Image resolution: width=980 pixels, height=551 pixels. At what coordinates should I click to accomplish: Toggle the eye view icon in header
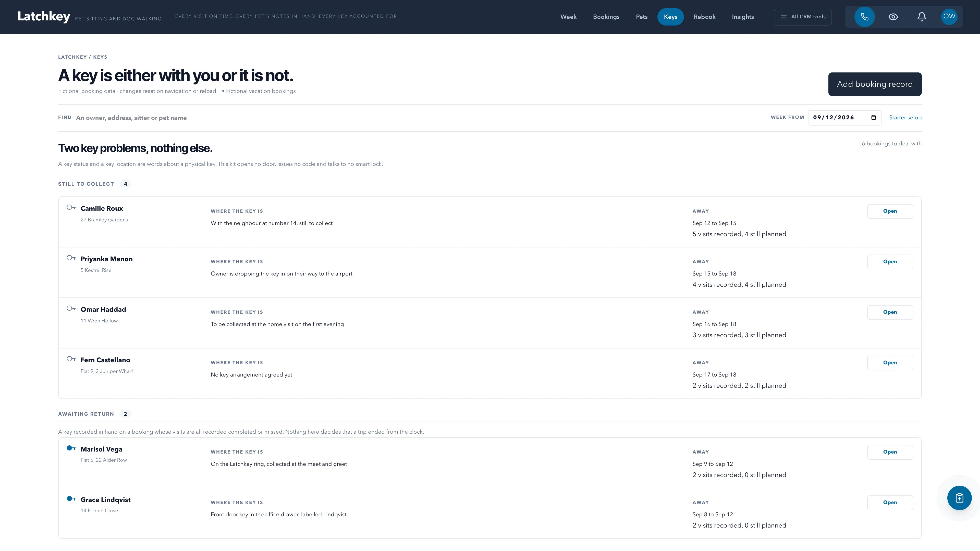pos(893,17)
